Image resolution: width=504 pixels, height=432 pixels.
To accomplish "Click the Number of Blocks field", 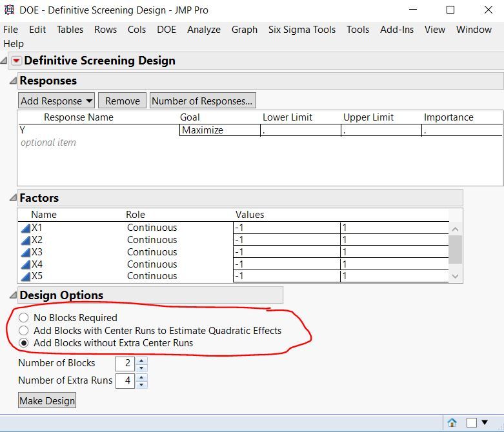I will [x=125, y=363].
